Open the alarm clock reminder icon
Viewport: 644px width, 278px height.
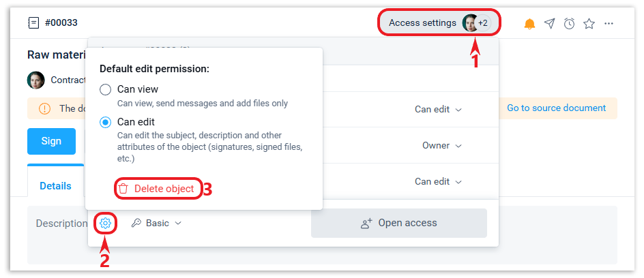[569, 24]
